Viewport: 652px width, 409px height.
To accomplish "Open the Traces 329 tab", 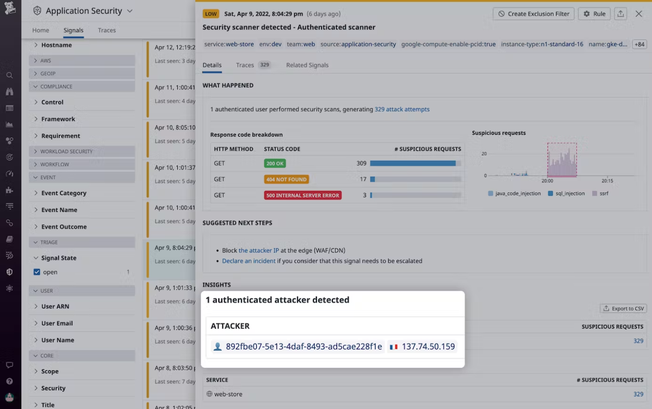I will click(253, 65).
